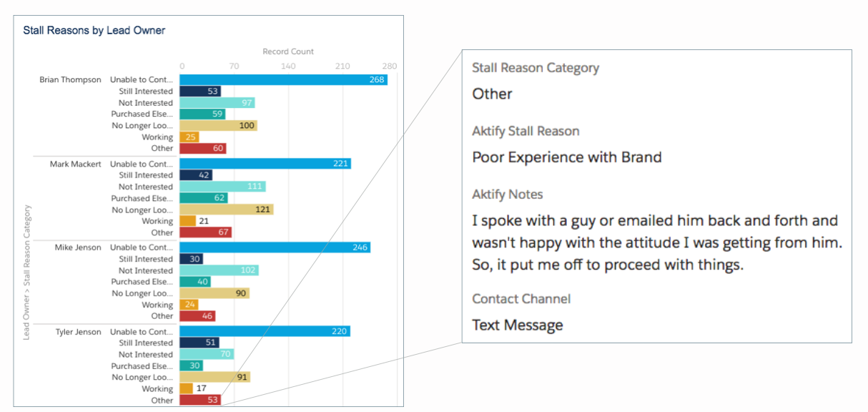Screen dimensions: 868x412
Task: Click the Record Count axis label
Action: tap(288, 51)
